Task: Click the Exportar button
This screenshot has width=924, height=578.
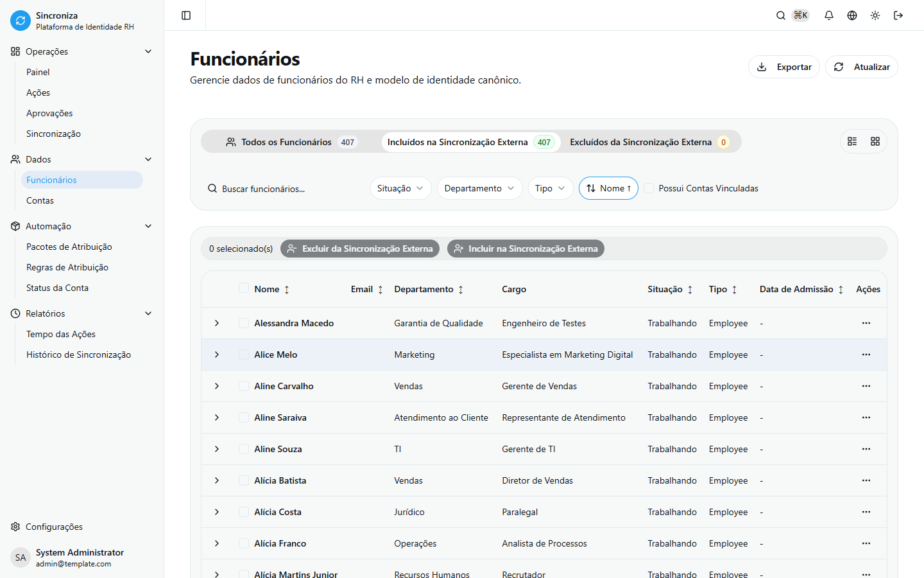Action: [x=783, y=66]
